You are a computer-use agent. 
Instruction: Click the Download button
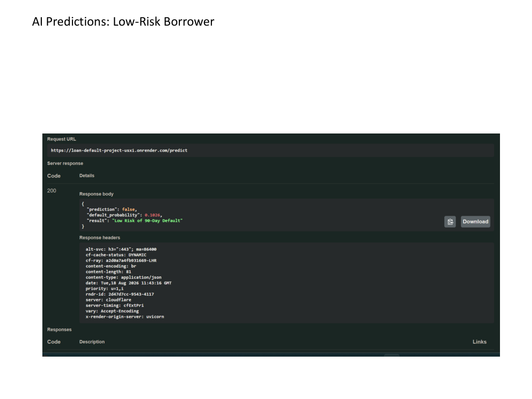(475, 222)
